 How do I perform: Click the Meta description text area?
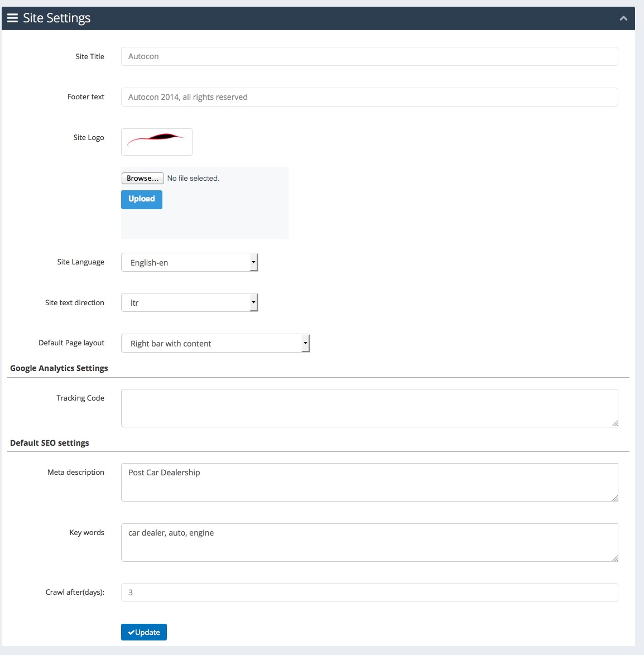click(369, 482)
